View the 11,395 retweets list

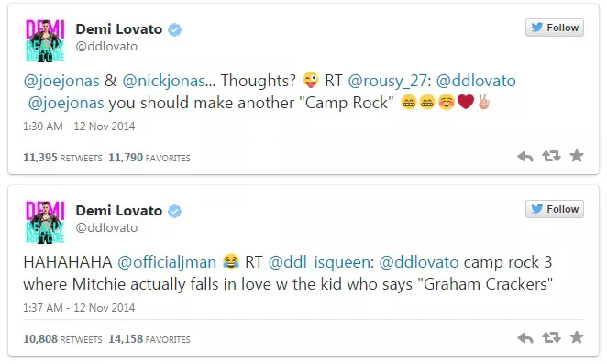pos(62,158)
